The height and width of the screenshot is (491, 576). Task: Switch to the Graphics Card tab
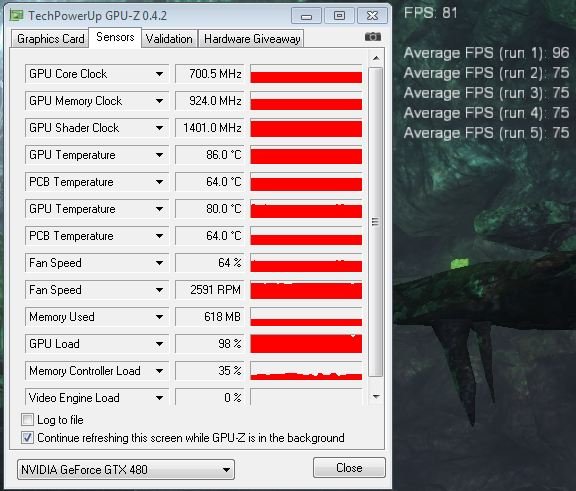51,39
